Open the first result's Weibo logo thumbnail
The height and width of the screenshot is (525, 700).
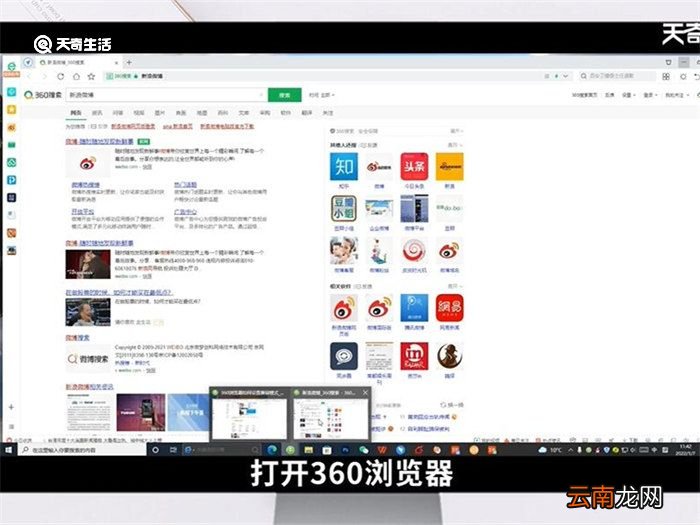[x=88, y=163]
